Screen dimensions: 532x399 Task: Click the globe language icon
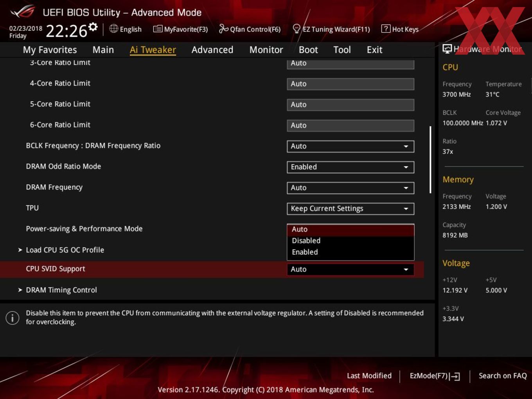coord(113,29)
